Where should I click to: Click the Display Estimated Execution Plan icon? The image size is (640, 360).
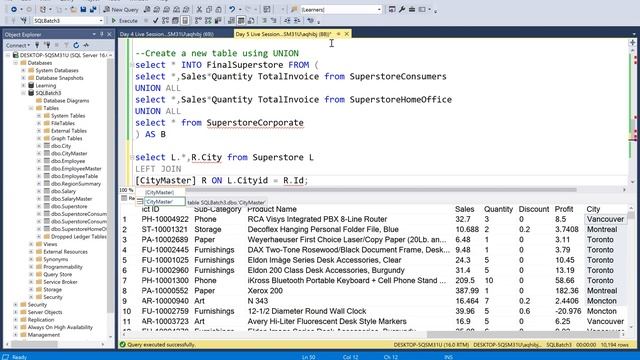point(165,20)
